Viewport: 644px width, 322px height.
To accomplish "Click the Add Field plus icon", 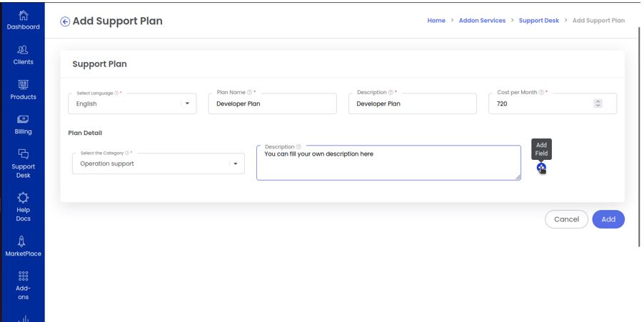I will coord(541,168).
